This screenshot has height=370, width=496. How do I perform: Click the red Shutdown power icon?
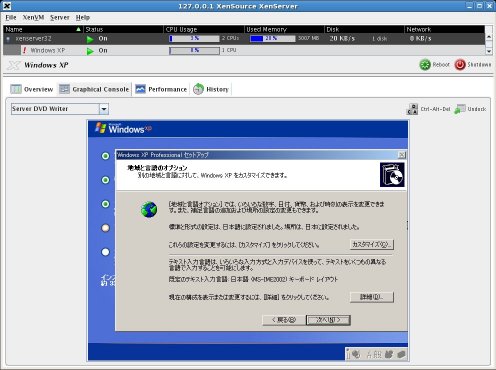pyautogui.click(x=460, y=65)
